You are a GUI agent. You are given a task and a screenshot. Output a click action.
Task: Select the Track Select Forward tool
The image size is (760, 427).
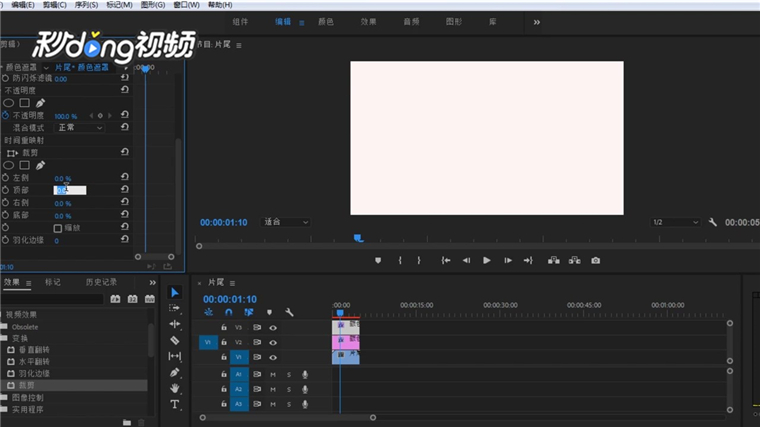click(x=174, y=308)
